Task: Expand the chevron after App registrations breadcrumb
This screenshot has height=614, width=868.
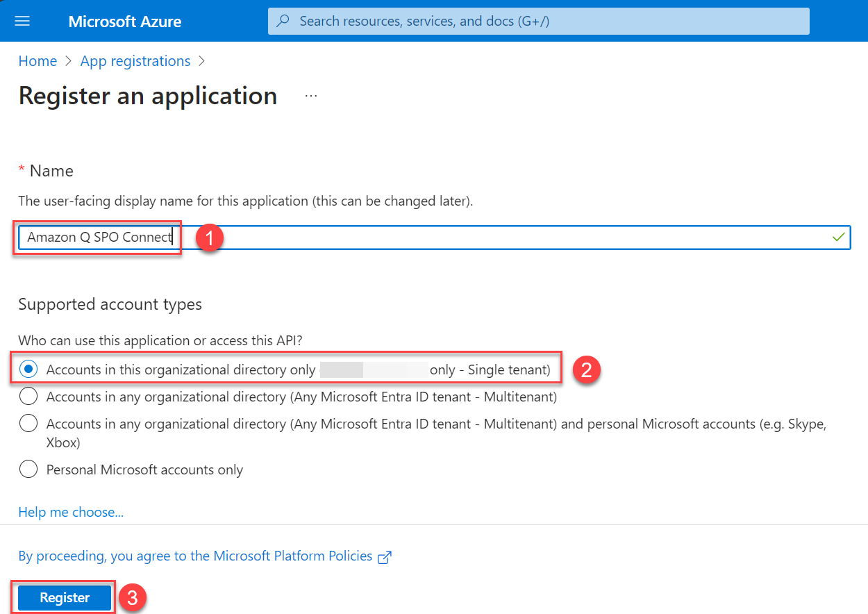Action: 201,61
